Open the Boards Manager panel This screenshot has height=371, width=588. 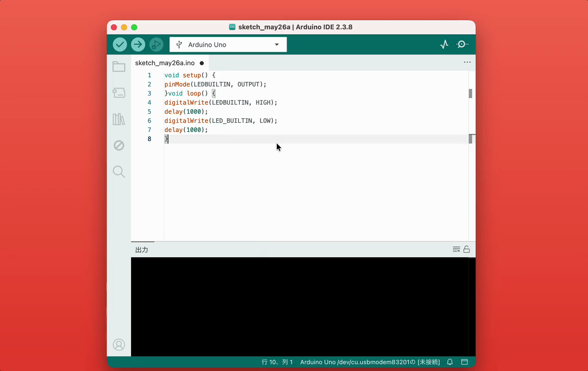click(x=119, y=93)
